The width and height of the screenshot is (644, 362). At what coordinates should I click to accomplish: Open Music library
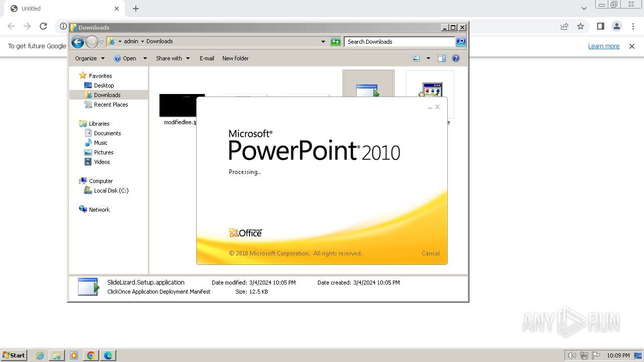101,143
